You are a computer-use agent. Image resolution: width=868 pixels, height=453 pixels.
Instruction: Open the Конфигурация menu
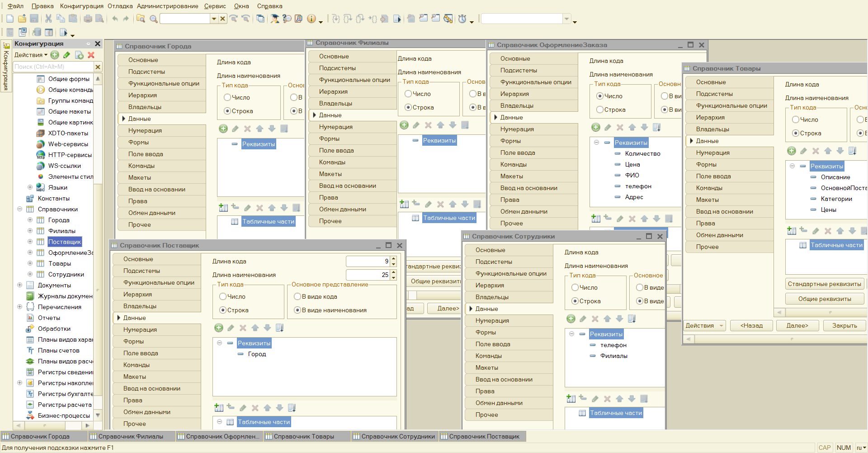coord(81,6)
